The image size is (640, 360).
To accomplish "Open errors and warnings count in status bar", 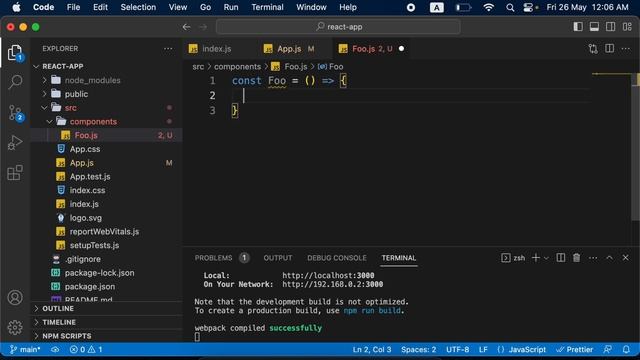I will [86, 350].
